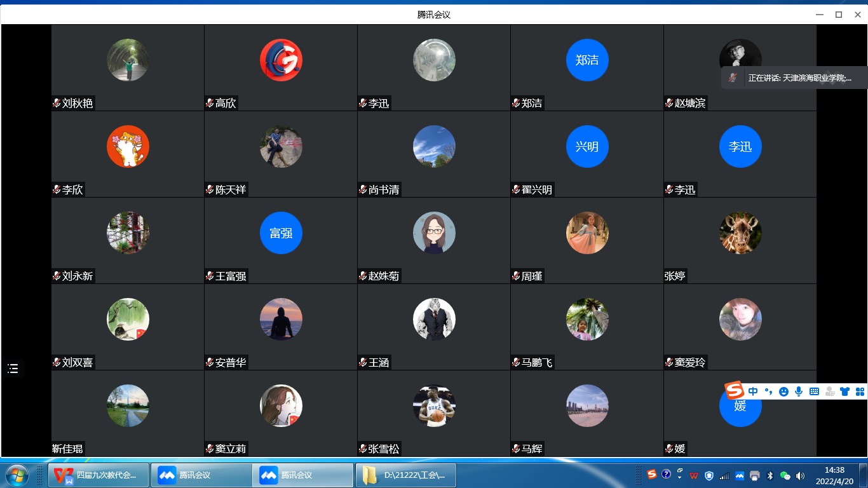This screenshot has height=488, width=868.
Task: Open the Sogou emoji panel
Action: [783, 392]
